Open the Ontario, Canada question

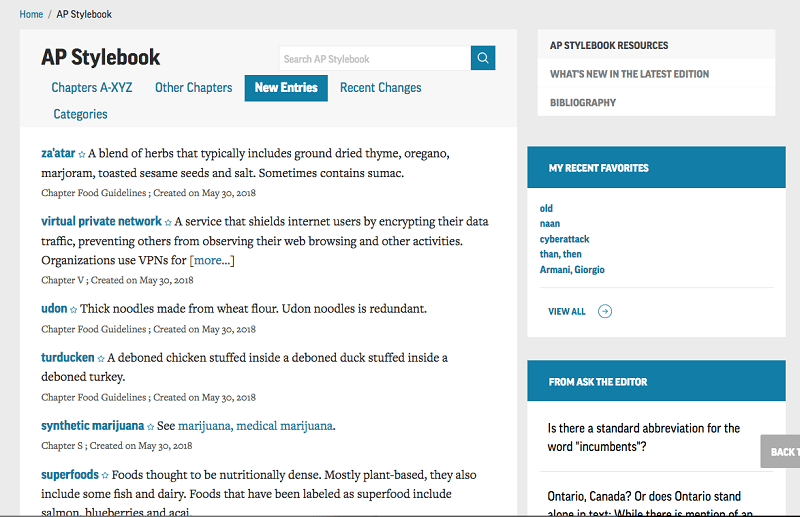point(650,503)
